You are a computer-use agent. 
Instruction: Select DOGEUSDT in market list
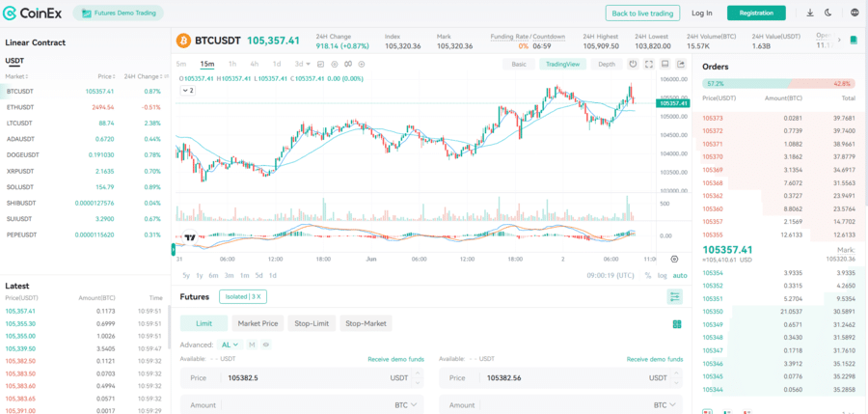pos(85,154)
